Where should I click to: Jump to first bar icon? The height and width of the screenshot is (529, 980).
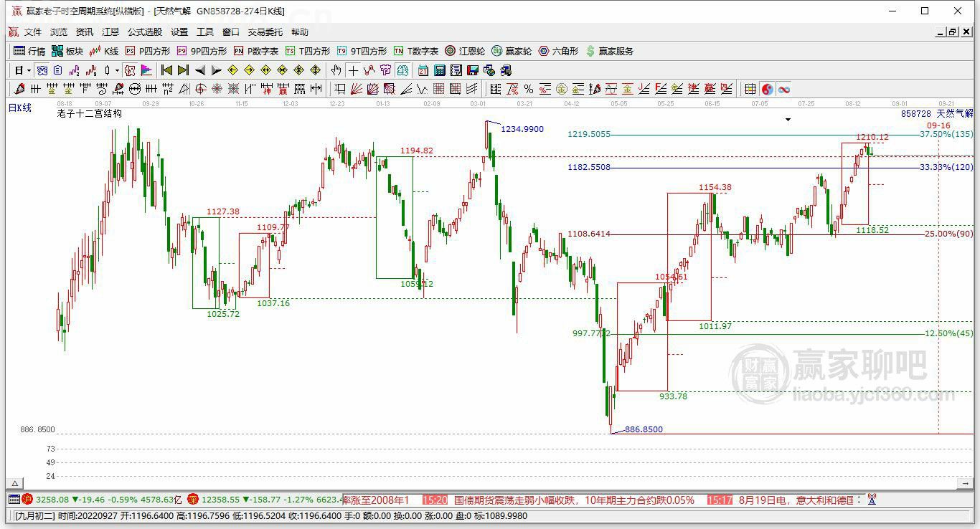[166, 70]
